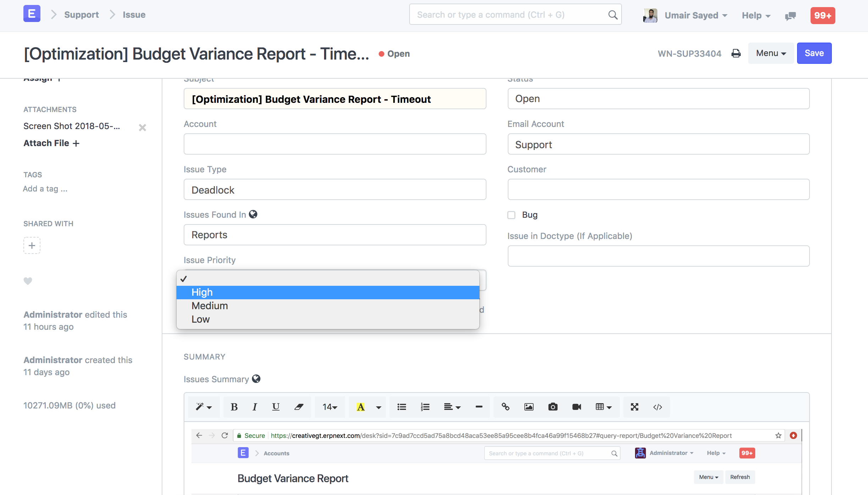Screen dimensions: 868x495
Task: Like this issue with the heart icon
Action: click(x=28, y=281)
